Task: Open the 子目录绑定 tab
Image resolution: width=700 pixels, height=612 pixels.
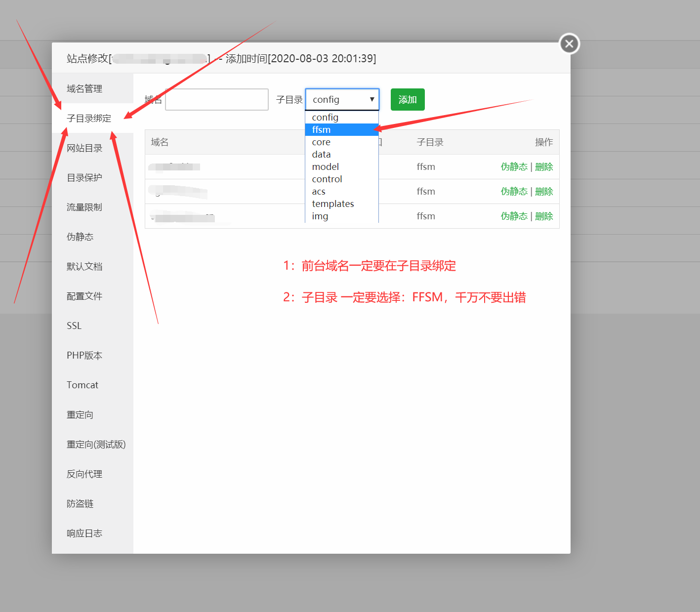Action: (88, 118)
